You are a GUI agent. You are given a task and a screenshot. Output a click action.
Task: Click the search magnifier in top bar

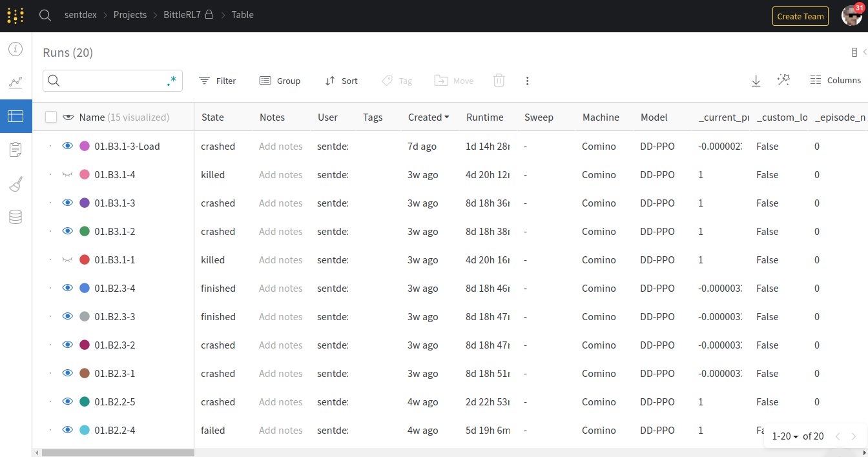click(45, 15)
